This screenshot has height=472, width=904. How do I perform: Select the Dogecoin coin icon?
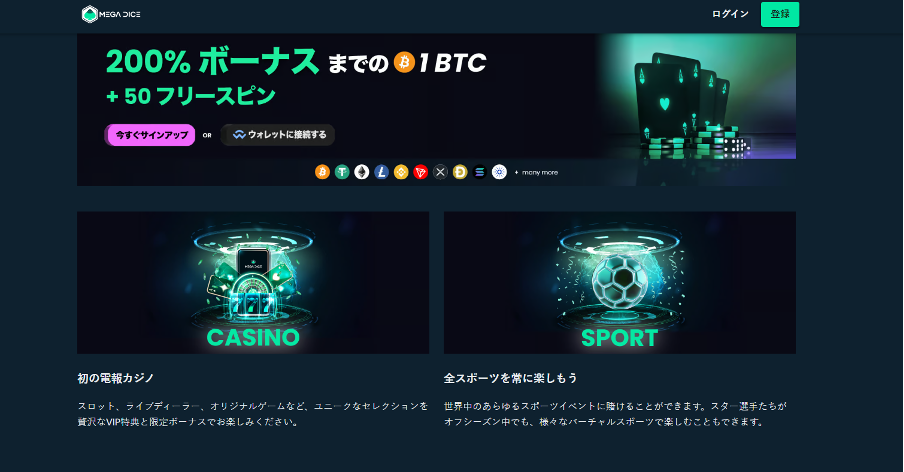[459, 172]
